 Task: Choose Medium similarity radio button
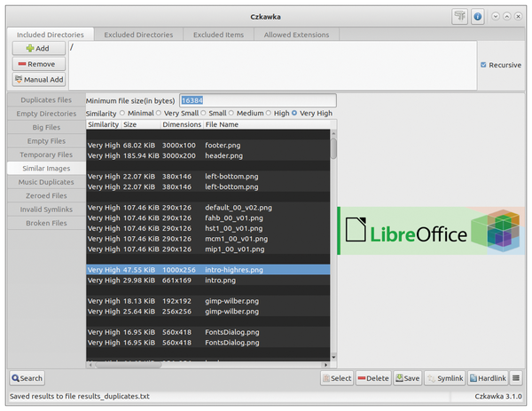pos(231,113)
